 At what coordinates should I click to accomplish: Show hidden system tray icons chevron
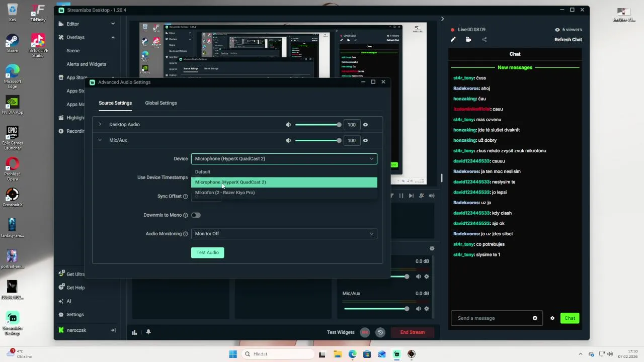580,354
